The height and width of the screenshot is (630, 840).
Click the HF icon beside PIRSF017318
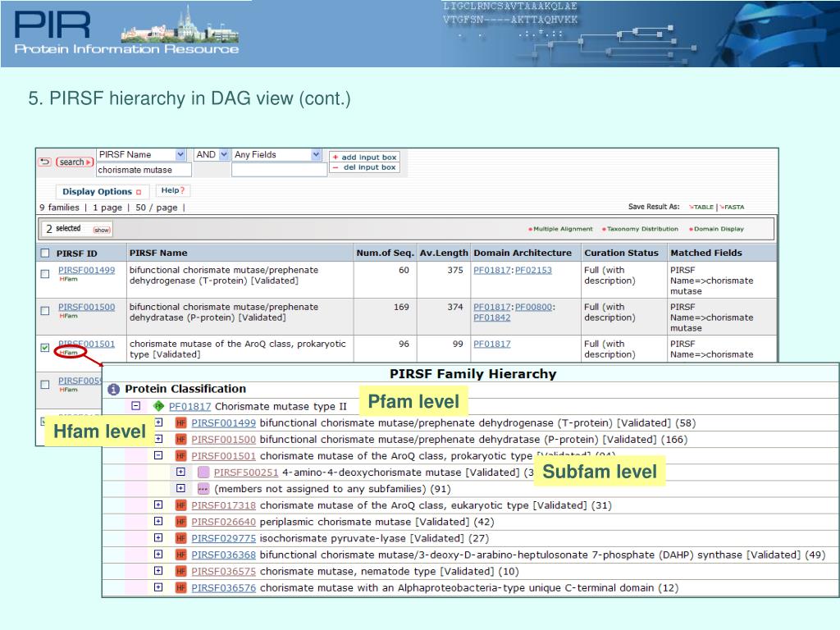point(181,505)
